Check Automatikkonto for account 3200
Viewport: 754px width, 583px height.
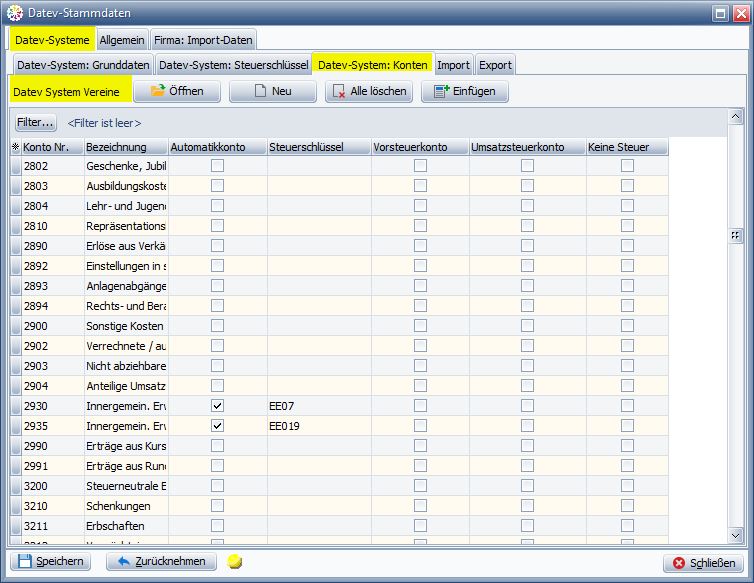(217, 486)
